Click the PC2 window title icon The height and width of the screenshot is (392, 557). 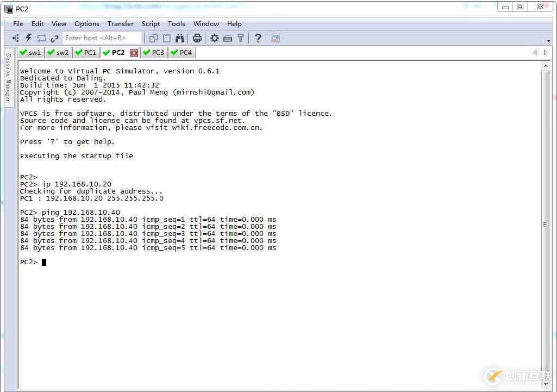tap(9, 9)
